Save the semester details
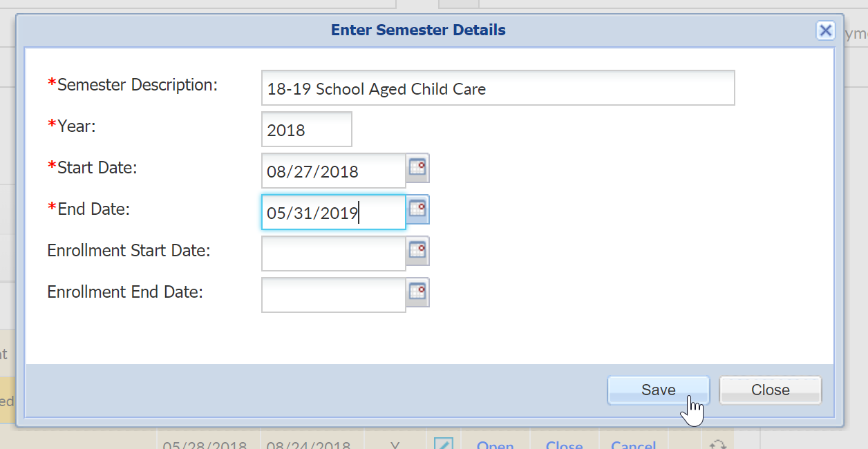The width and height of the screenshot is (868, 449). pyautogui.click(x=658, y=390)
